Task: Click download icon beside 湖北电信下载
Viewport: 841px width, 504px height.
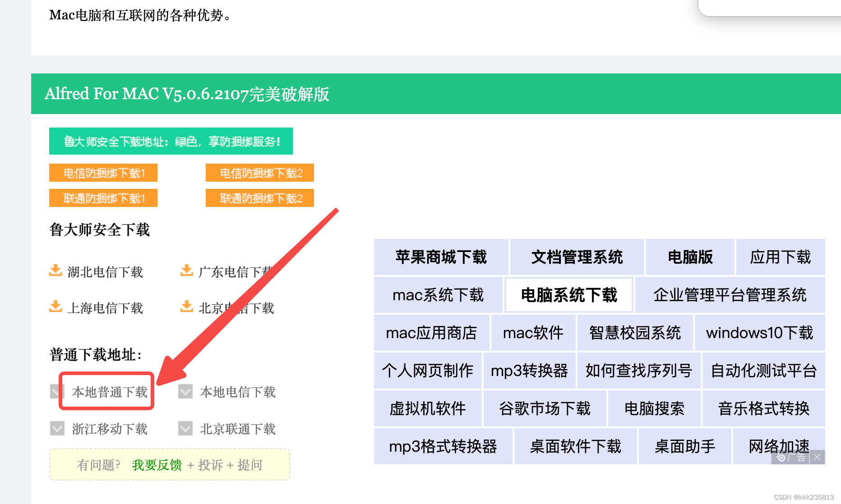Action: pyautogui.click(x=55, y=270)
